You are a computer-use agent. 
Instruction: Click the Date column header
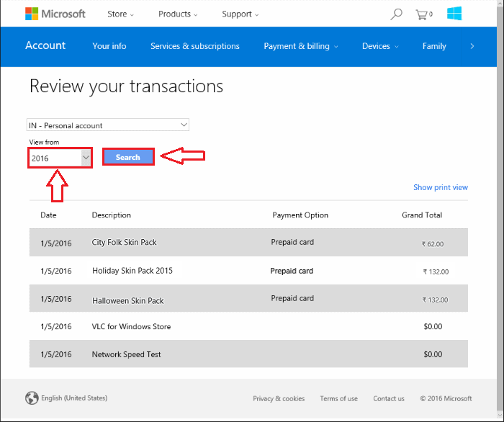pos(48,215)
